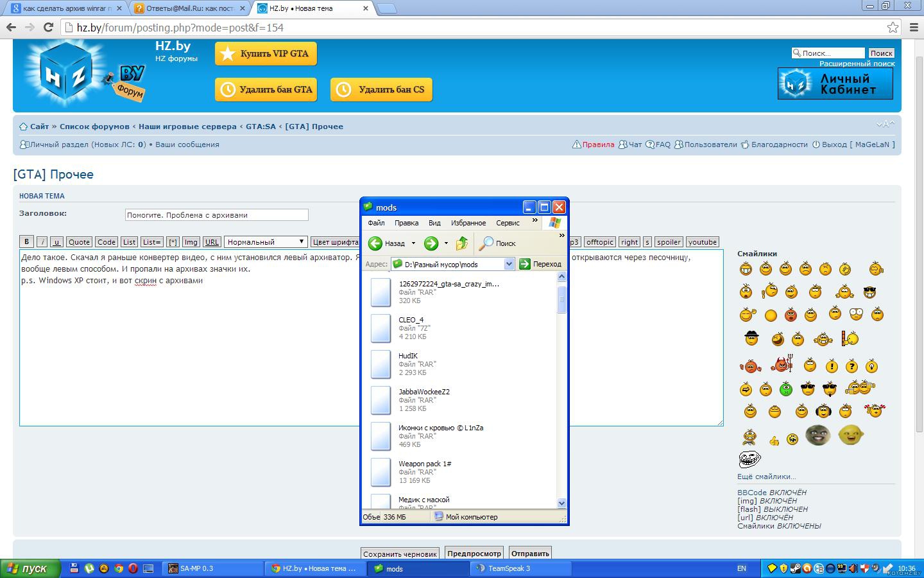Go Back in the mods Explorer window

(386, 243)
